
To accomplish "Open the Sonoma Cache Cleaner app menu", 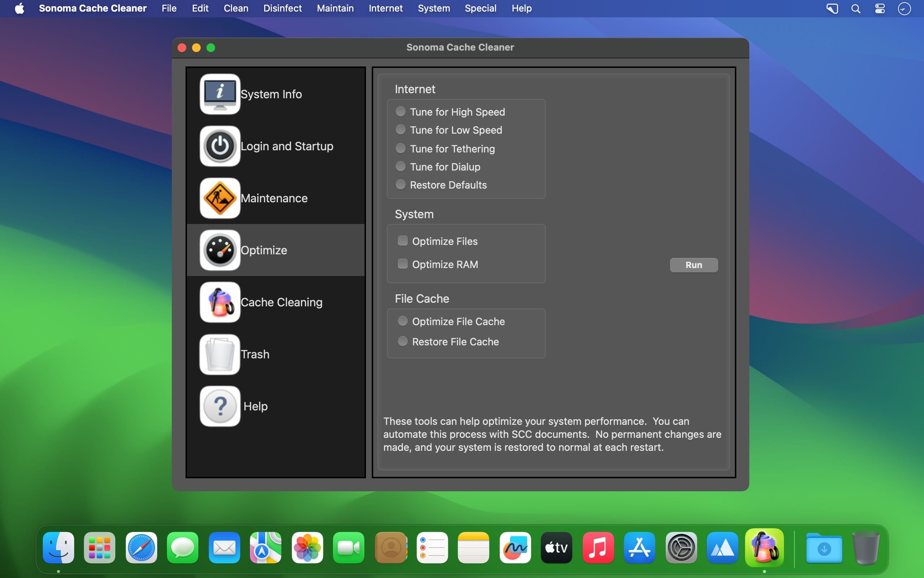I will [x=93, y=8].
